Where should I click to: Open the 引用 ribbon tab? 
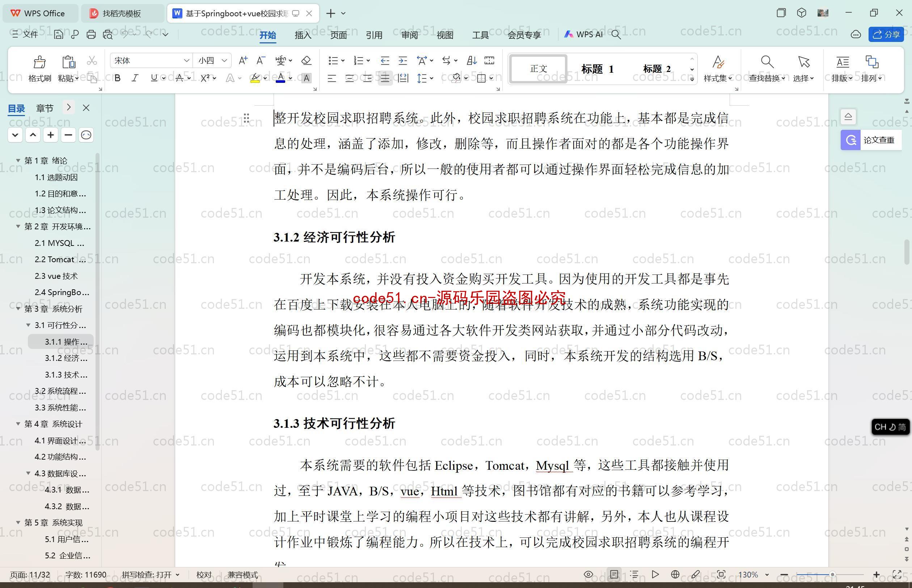click(373, 34)
